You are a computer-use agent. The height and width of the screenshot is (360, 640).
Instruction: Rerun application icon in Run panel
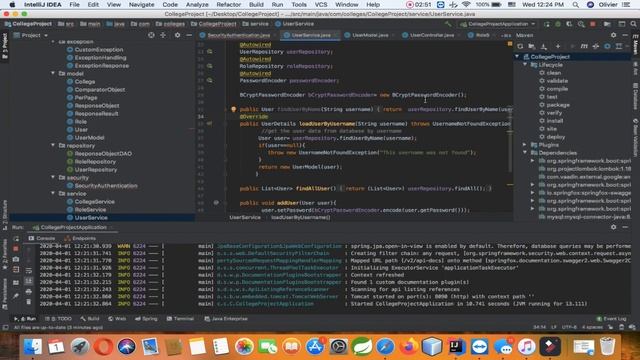(x=16, y=238)
